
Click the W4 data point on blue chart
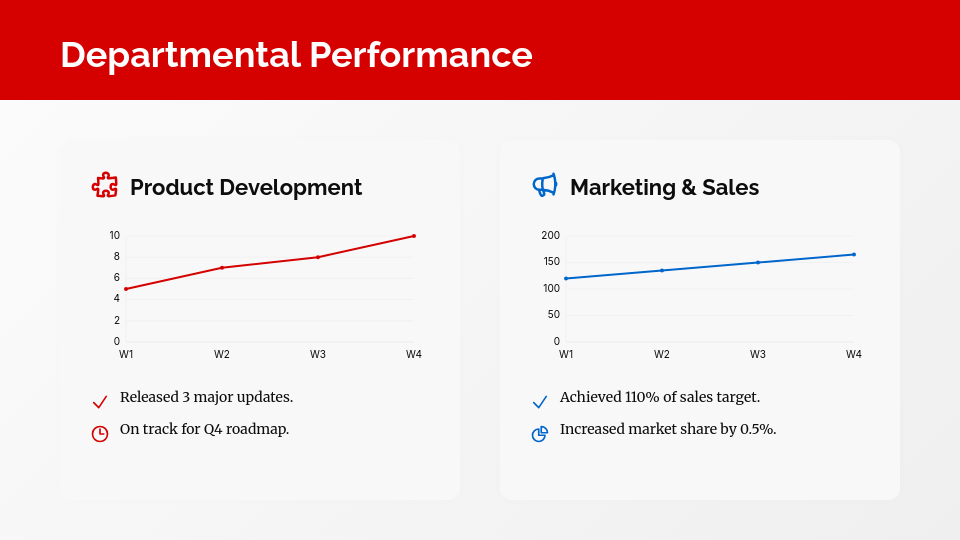pyautogui.click(x=854, y=254)
